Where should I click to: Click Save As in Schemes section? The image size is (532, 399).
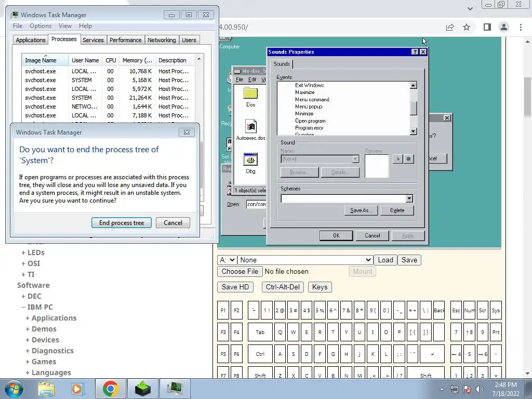pyautogui.click(x=362, y=210)
